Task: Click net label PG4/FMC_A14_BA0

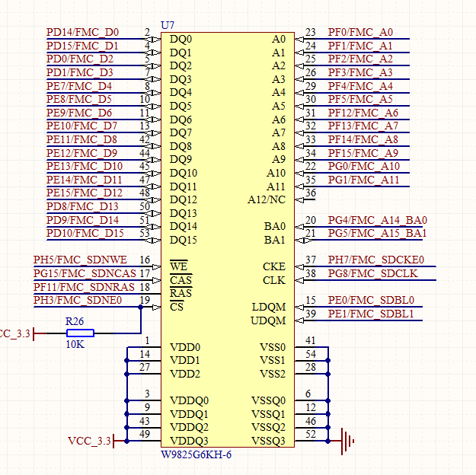Action: [x=378, y=220]
